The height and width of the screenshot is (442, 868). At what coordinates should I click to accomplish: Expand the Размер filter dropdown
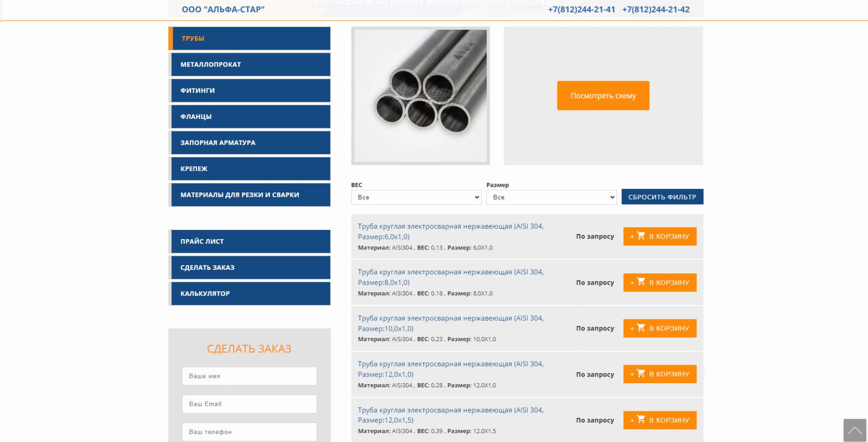click(x=551, y=197)
